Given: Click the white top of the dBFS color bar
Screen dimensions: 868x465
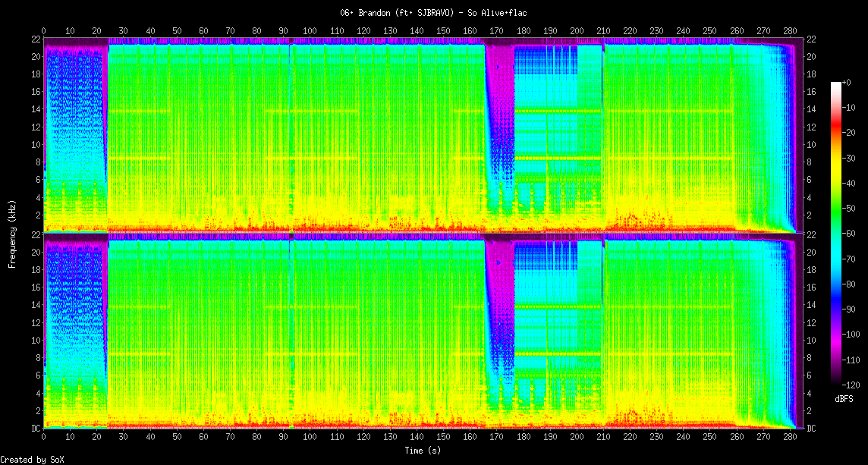Looking at the screenshot, I should (x=835, y=86).
